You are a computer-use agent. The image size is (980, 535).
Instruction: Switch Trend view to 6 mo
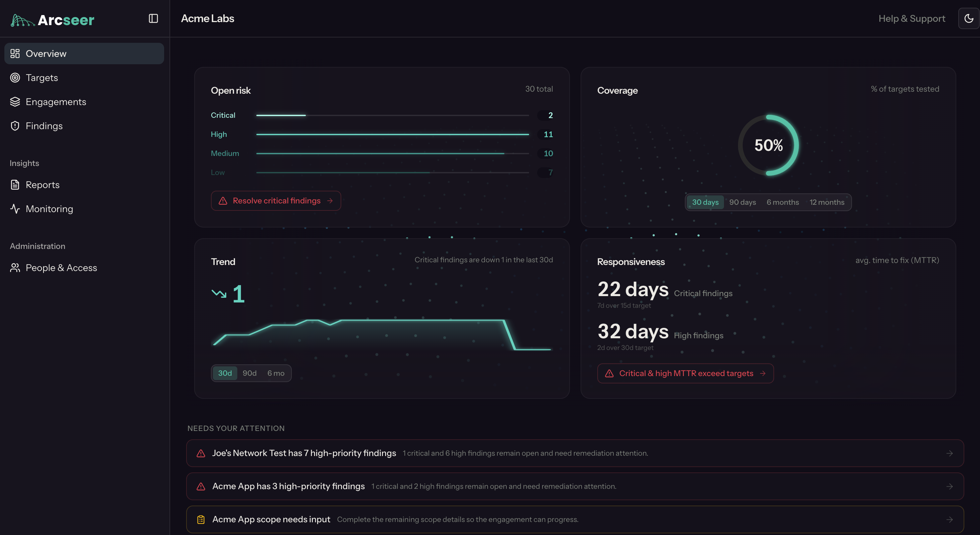point(276,373)
